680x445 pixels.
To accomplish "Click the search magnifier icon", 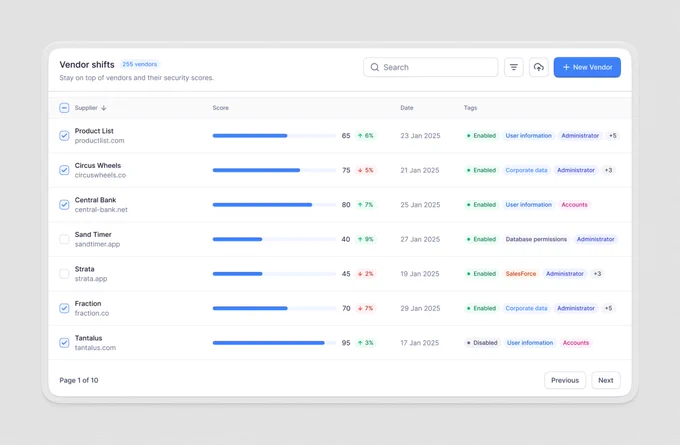I will click(x=375, y=67).
